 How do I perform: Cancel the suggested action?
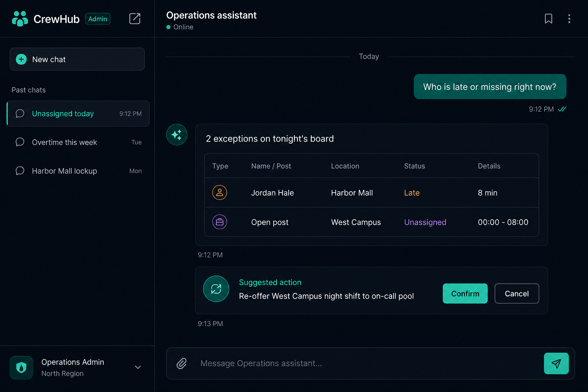pyautogui.click(x=517, y=294)
